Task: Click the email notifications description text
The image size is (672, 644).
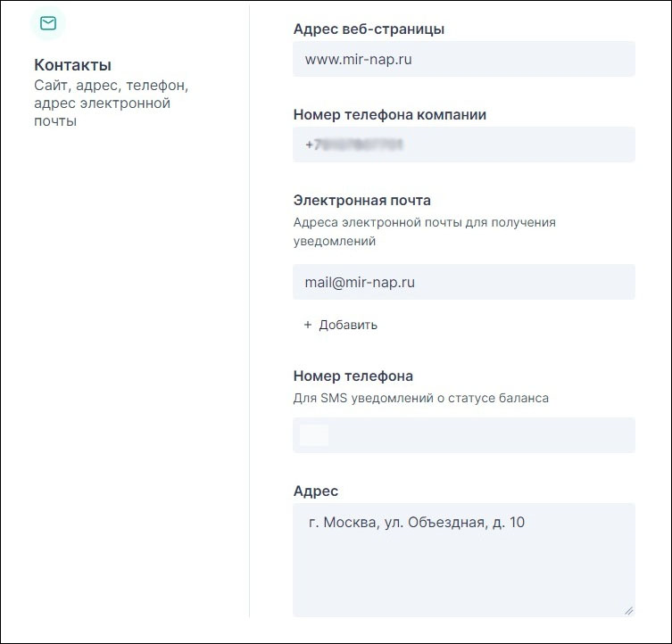Action: (424, 231)
